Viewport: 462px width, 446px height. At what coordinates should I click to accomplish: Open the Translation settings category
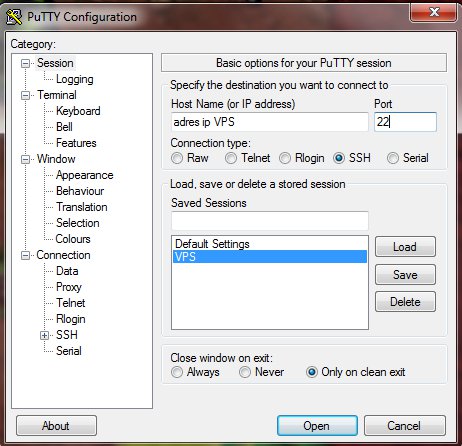point(82,207)
